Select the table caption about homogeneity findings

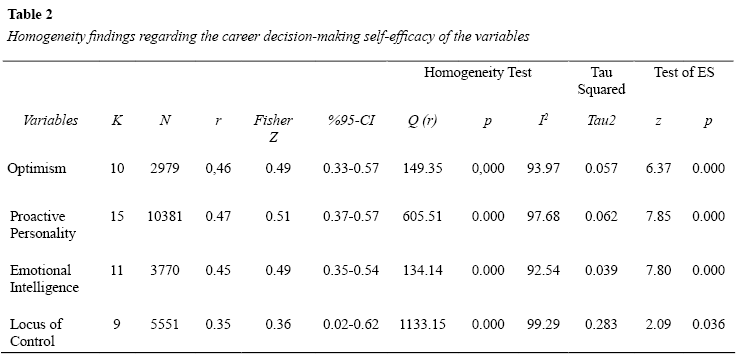click(x=268, y=37)
